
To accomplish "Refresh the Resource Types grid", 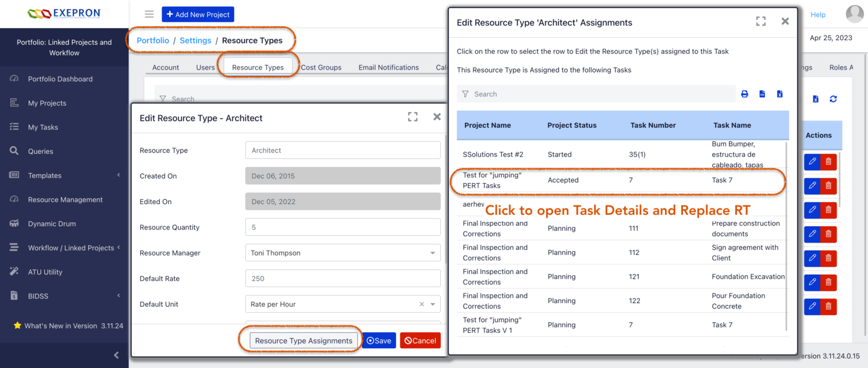I will coord(833,99).
